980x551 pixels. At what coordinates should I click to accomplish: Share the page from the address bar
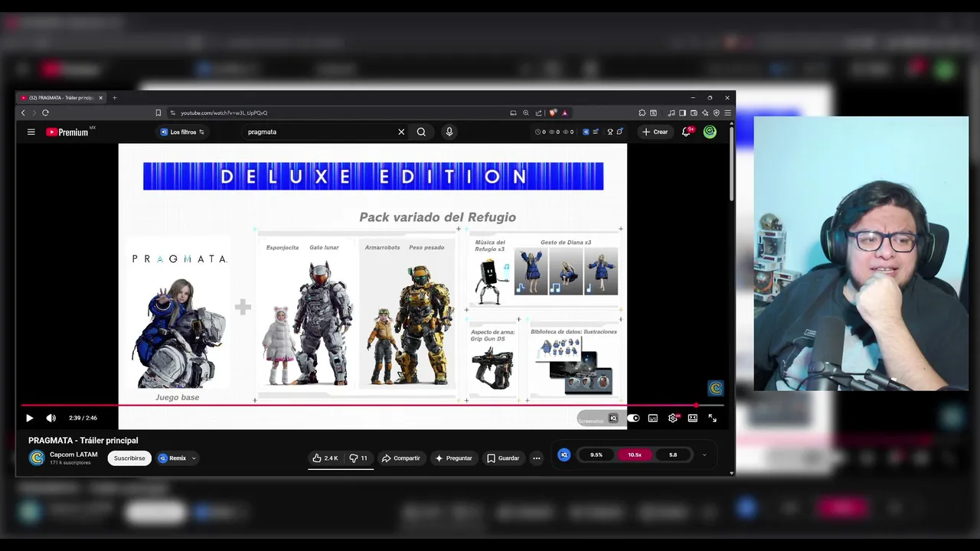tap(538, 112)
